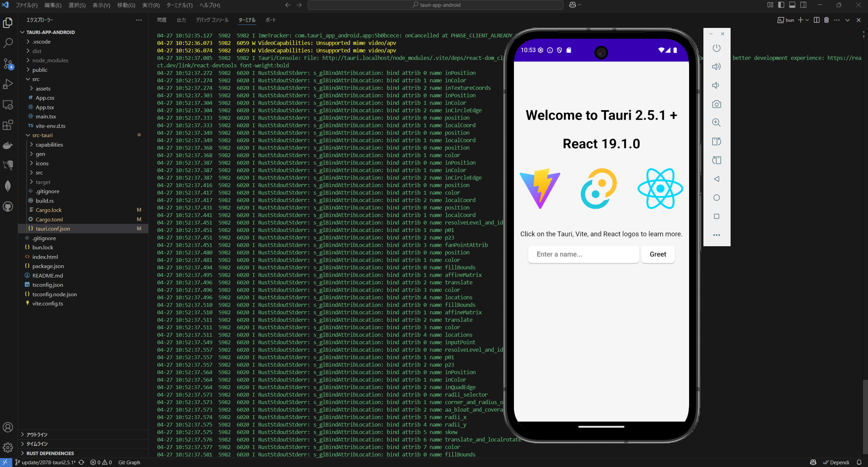Switch to the 問題 panel tab
The width and height of the screenshot is (868, 467).
click(162, 20)
